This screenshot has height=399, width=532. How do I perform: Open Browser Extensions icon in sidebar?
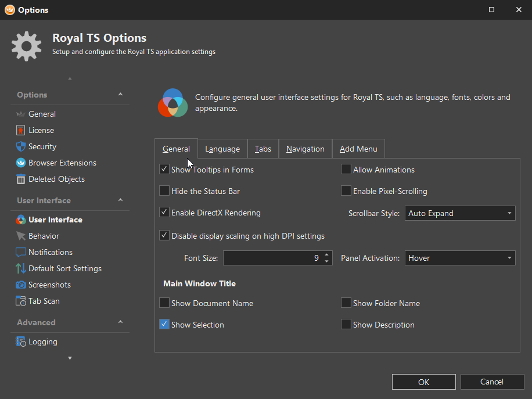pyautogui.click(x=21, y=163)
